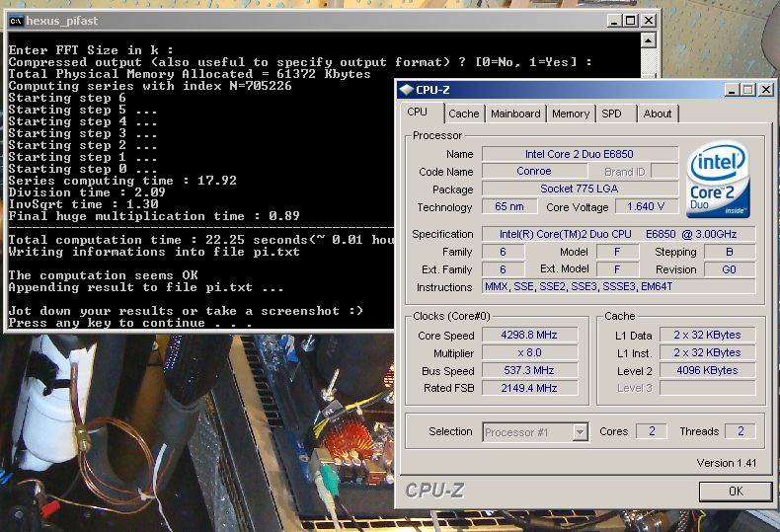Click the Cores count field
780x532 pixels.
pos(652,431)
